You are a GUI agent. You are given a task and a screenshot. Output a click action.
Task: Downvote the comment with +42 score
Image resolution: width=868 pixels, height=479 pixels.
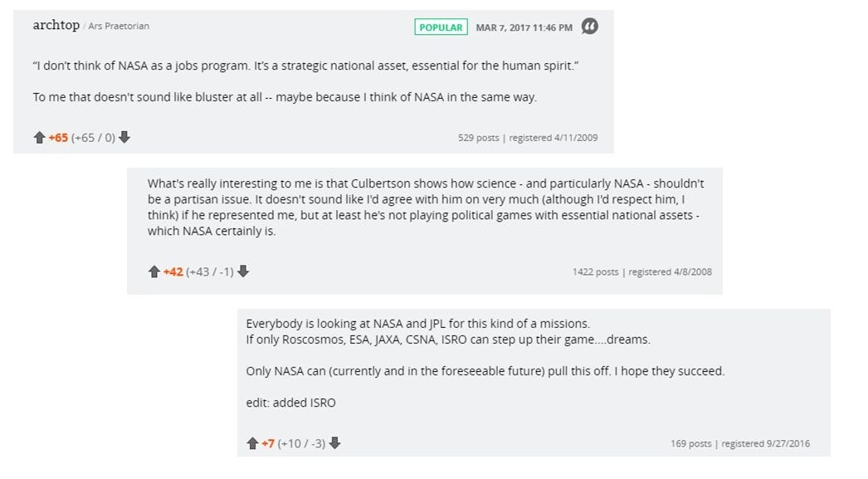pos(243,272)
